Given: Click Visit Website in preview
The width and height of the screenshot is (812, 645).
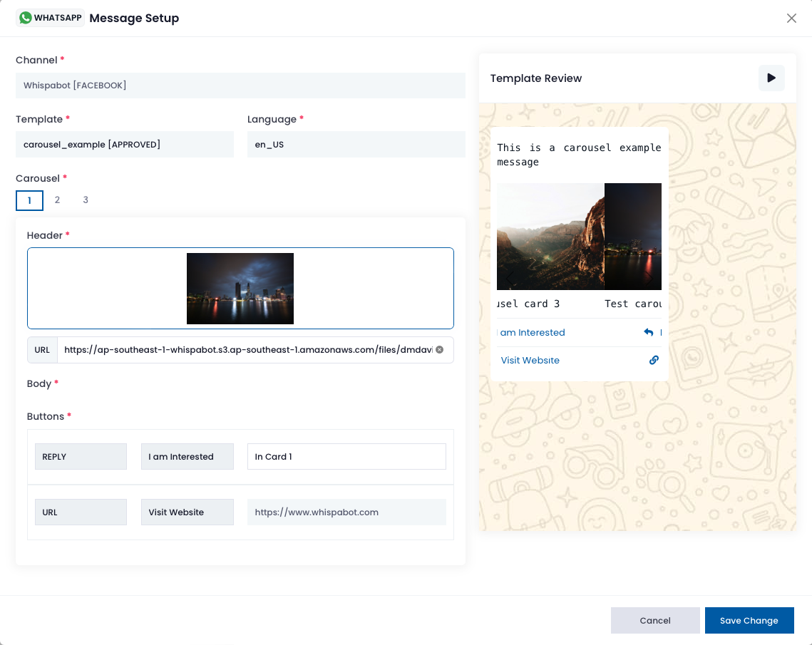Looking at the screenshot, I should [x=530, y=361].
